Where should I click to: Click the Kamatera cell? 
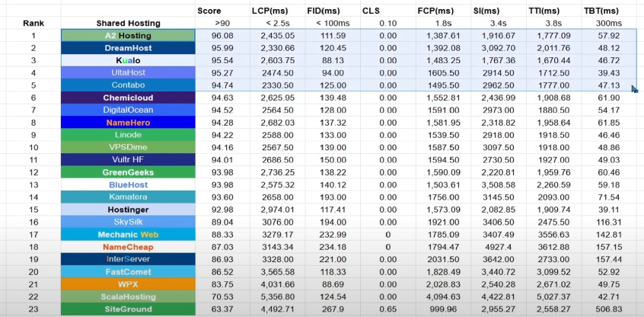pos(128,197)
